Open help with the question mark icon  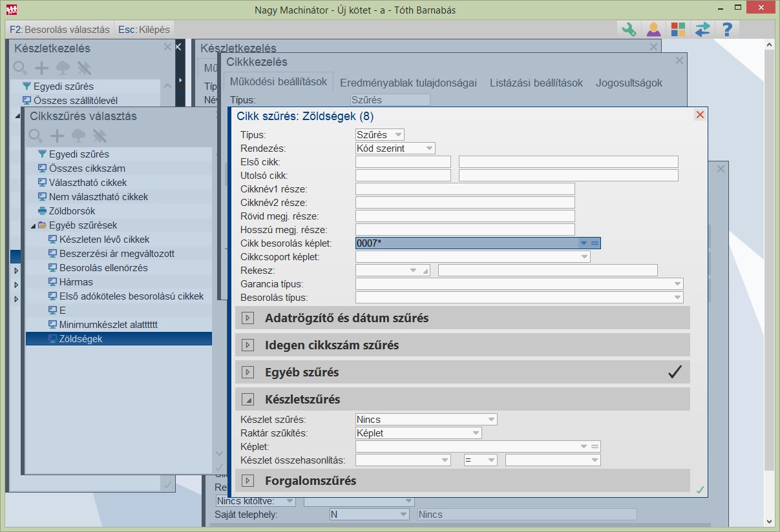tap(727, 29)
